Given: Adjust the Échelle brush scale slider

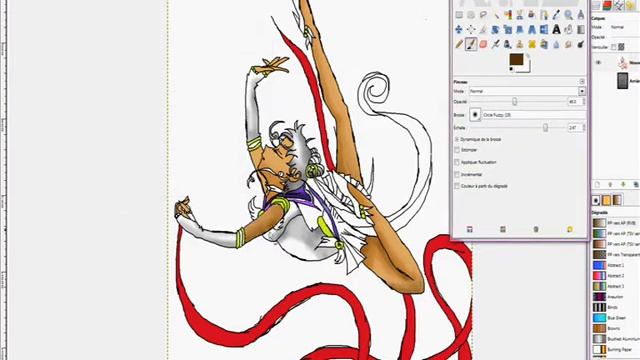Looking at the screenshot, I should 518,128.
